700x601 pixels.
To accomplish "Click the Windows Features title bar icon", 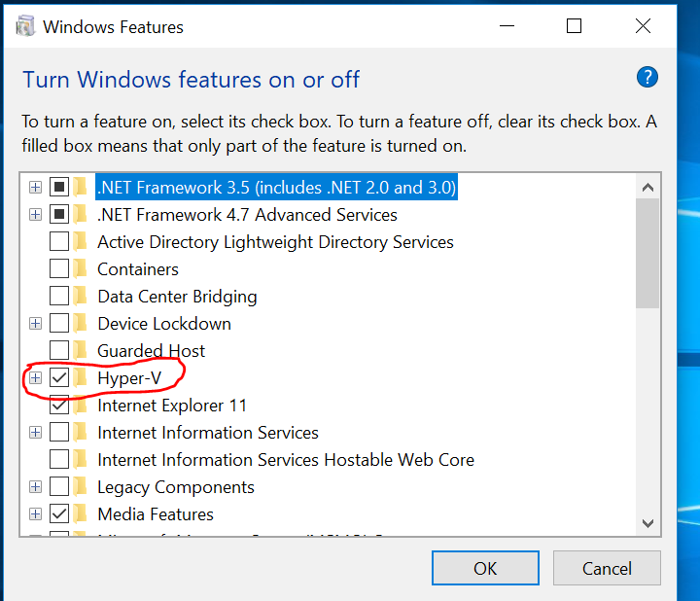I will point(25,26).
